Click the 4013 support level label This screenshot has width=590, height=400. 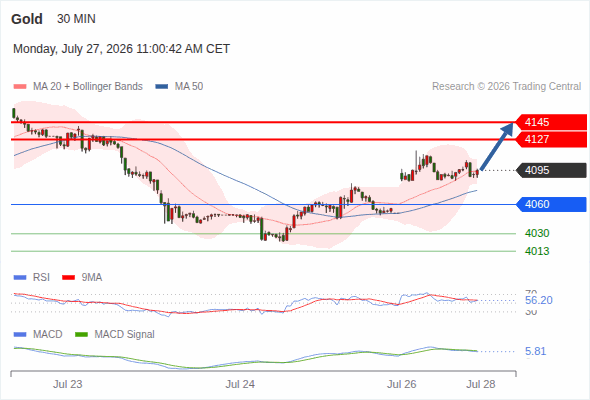click(537, 251)
